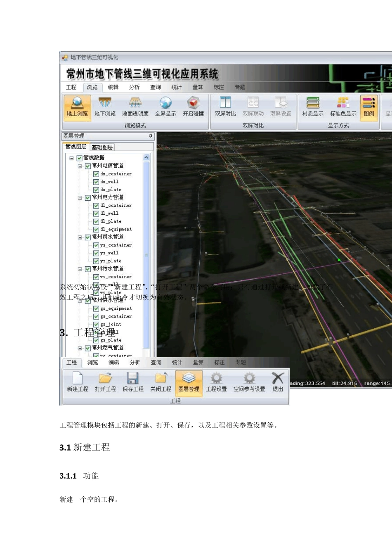
Task: Click the 新建工程 new project icon
Action: pos(78,382)
